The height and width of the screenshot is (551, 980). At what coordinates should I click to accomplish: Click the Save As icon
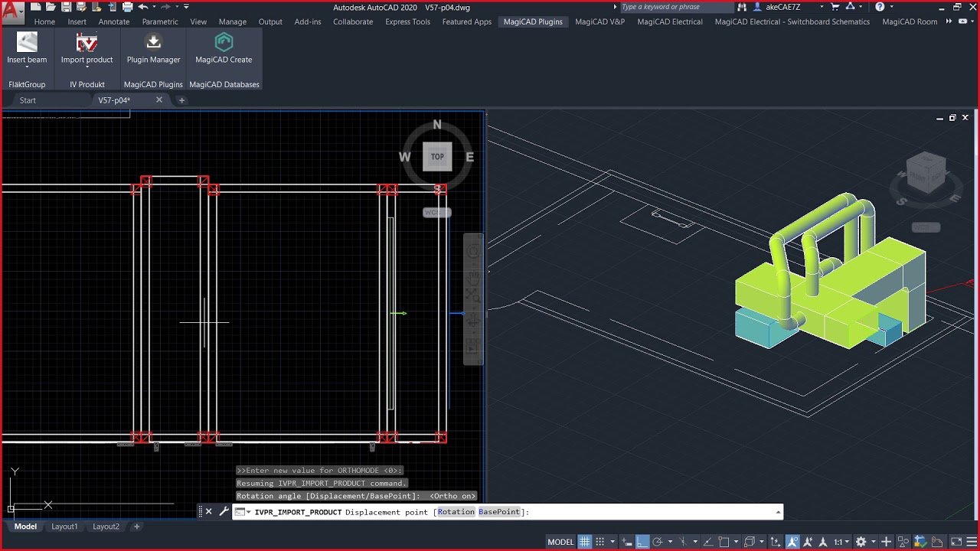tap(82, 7)
